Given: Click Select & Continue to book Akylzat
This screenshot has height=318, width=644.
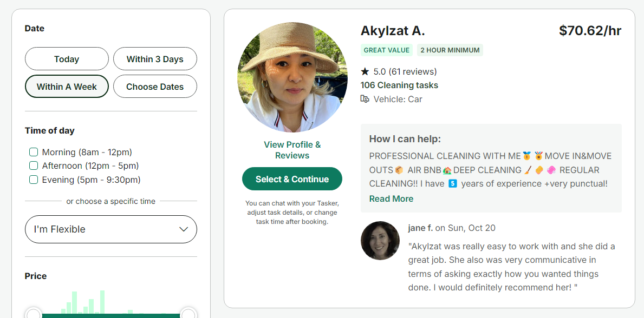Looking at the screenshot, I should 292,178.
